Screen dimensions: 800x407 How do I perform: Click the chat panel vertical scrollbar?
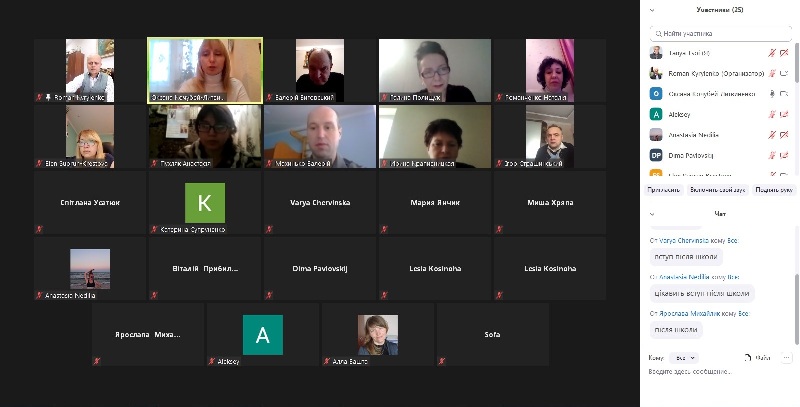coord(797,309)
